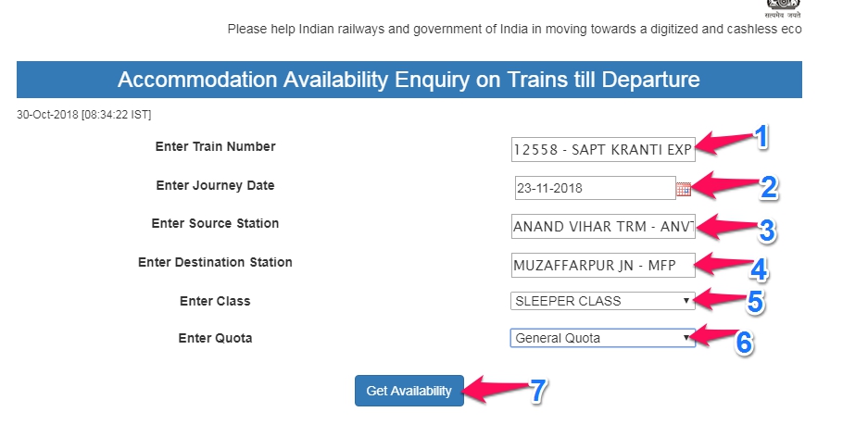Expand the General Quota dropdown
Viewport: 868px width, 437px height.
[602, 338]
